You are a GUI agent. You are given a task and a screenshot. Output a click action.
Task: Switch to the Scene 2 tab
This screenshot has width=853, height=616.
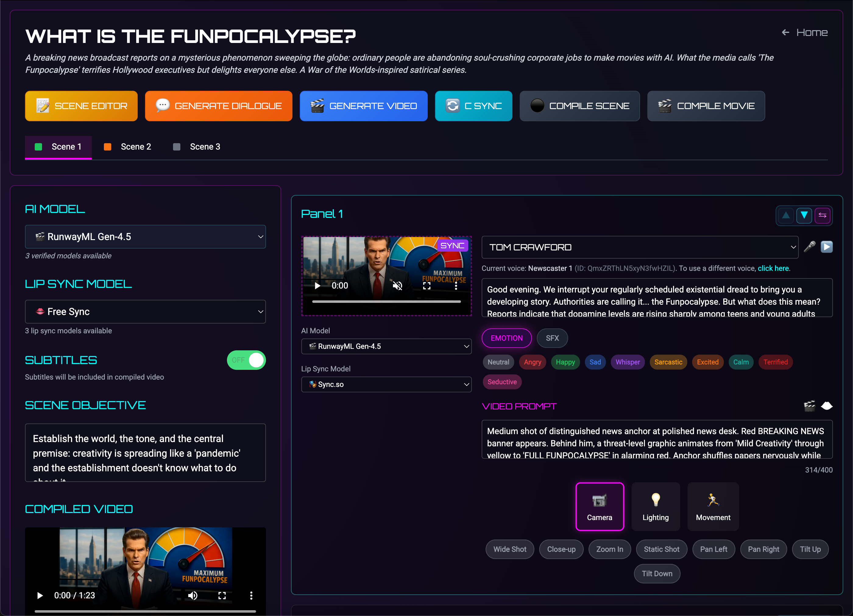128,147
